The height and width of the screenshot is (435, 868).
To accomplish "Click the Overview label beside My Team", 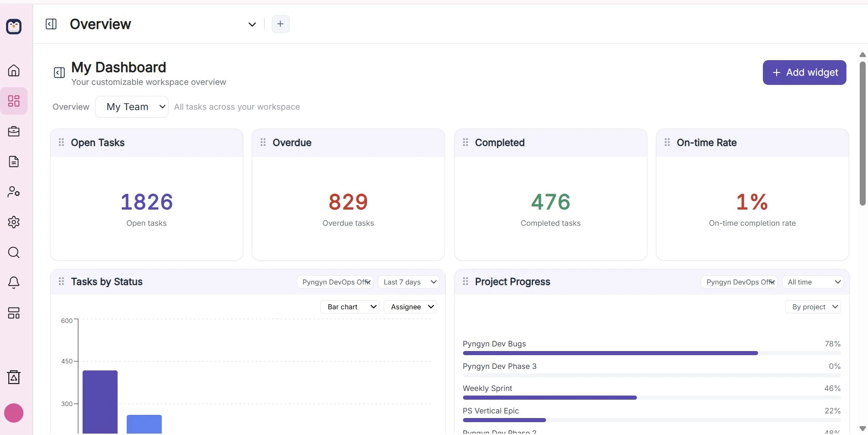I will [71, 107].
